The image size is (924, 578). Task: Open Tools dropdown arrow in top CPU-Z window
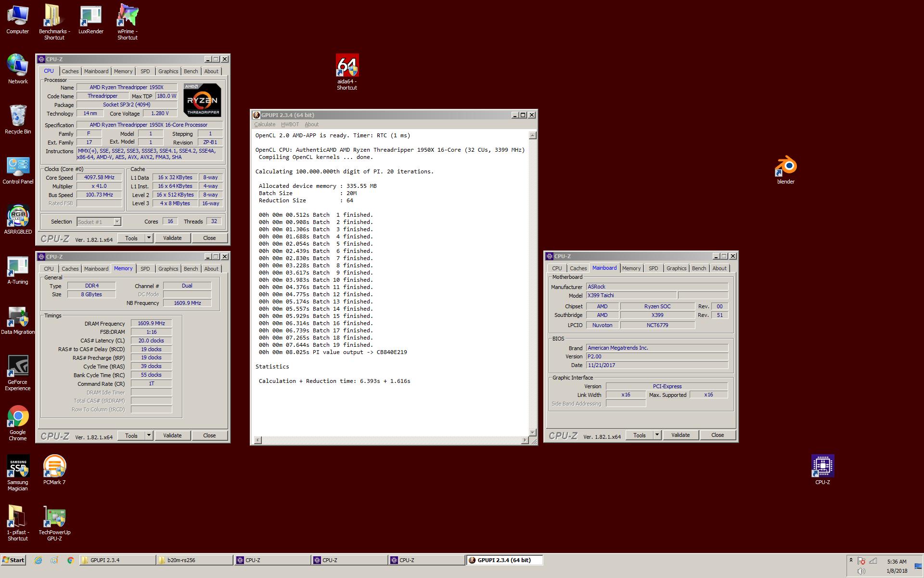coord(149,238)
